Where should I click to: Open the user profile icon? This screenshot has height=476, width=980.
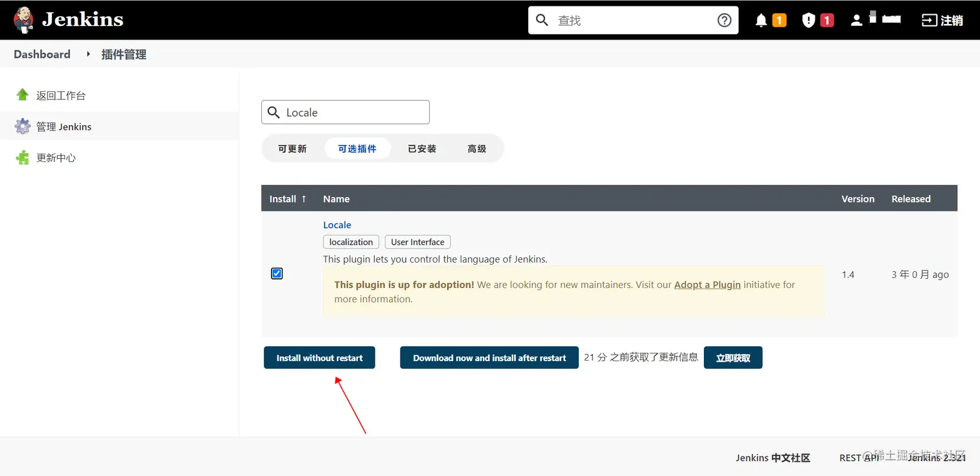coord(856,21)
